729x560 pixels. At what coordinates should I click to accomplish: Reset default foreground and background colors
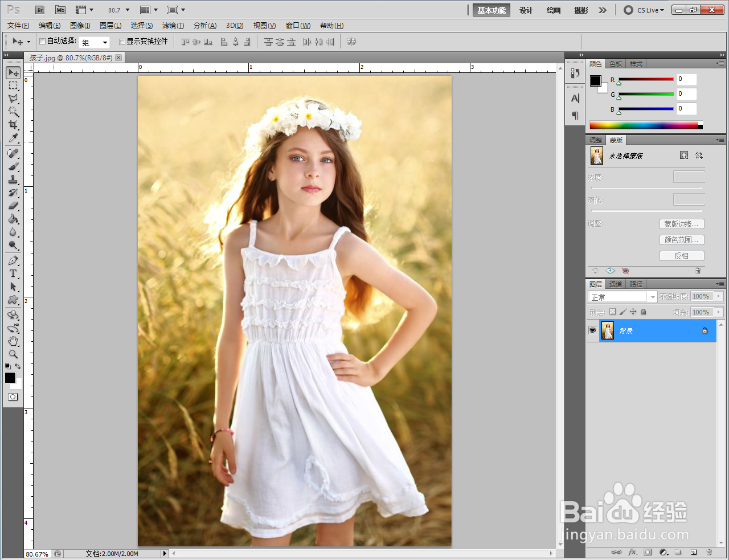click(x=8, y=366)
